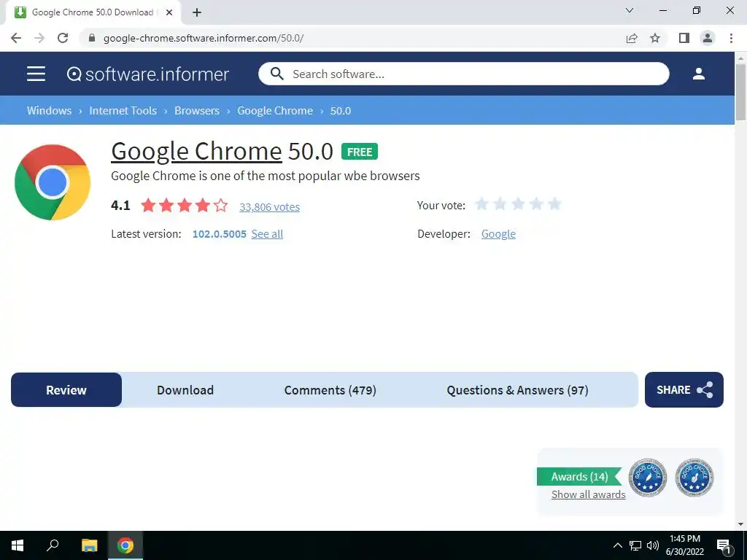This screenshot has height=560, width=747.
Task: Toggle the Chrome side panel icon
Action: [684, 38]
